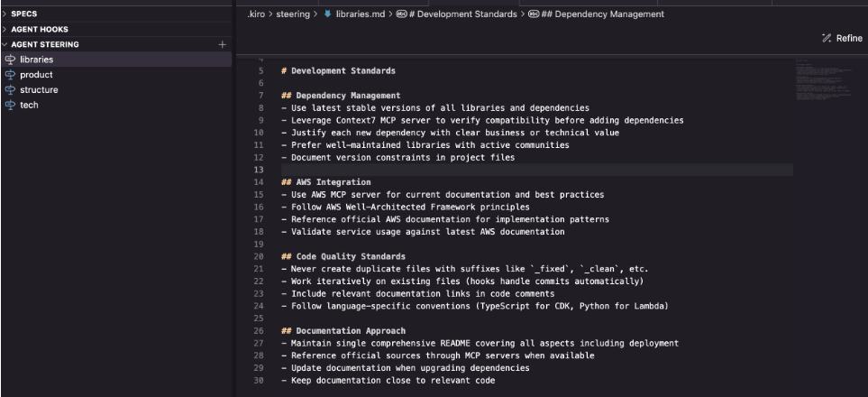Image resolution: width=868 pixels, height=397 pixels.
Task: Click symbol icon before Development Standards breadcrumb
Action: pos(401,14)
